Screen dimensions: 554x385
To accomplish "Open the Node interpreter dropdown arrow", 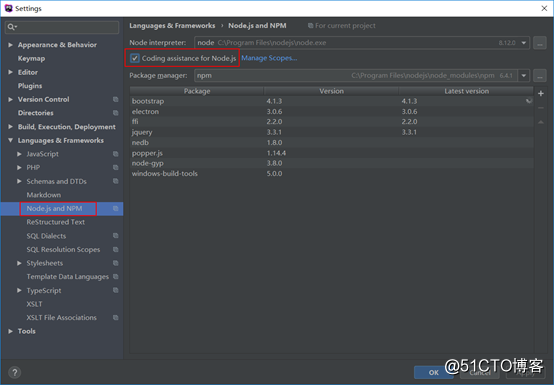I will click(x=524, y=43).
